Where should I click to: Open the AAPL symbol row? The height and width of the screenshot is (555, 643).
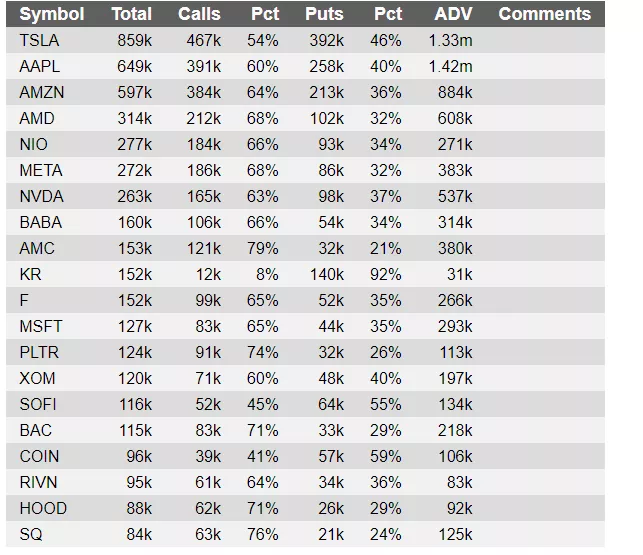(40, 66)
